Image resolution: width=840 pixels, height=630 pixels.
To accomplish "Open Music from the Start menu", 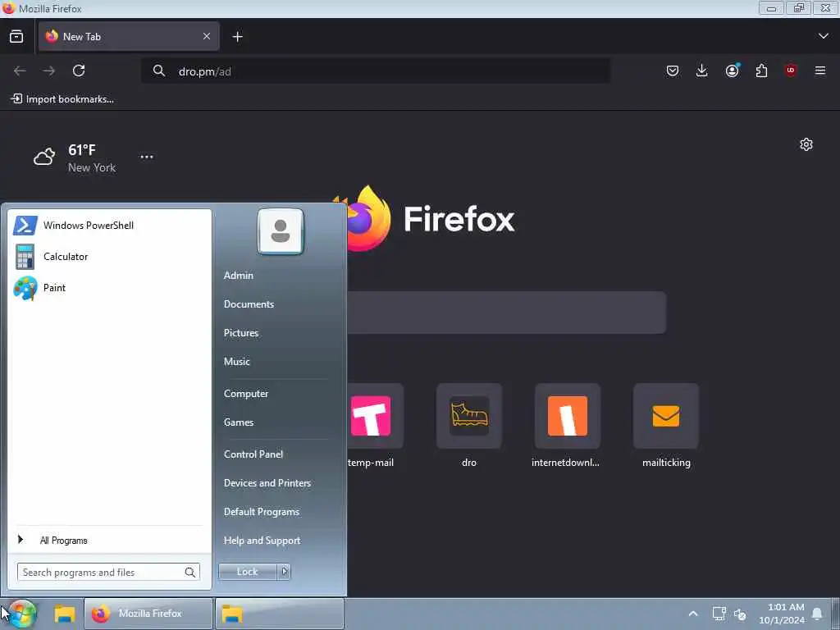I will tap(237, 362).
